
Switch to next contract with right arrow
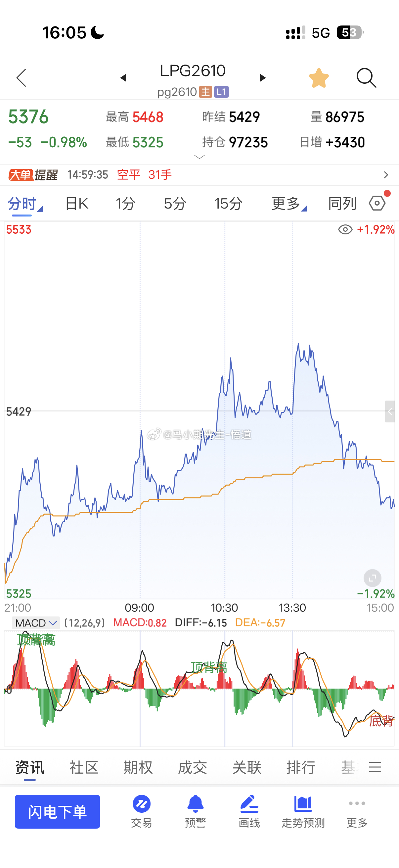263,78
